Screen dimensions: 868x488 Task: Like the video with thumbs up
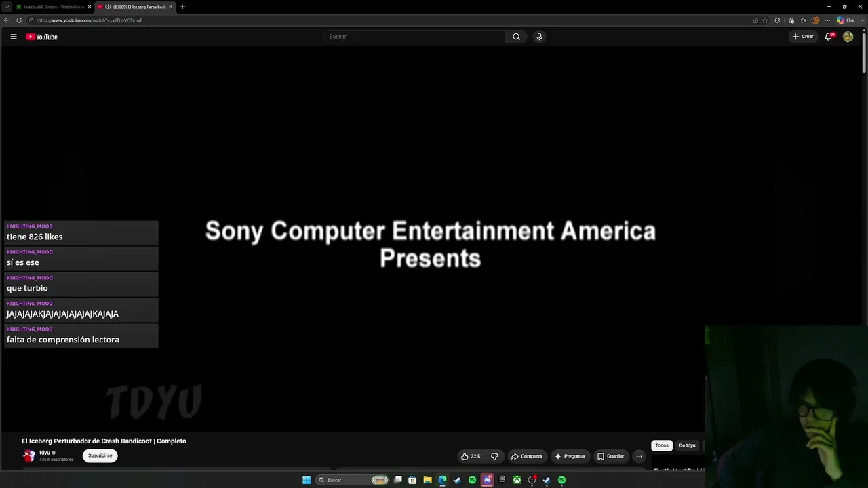pyautogui.click(x=471, y=456)
